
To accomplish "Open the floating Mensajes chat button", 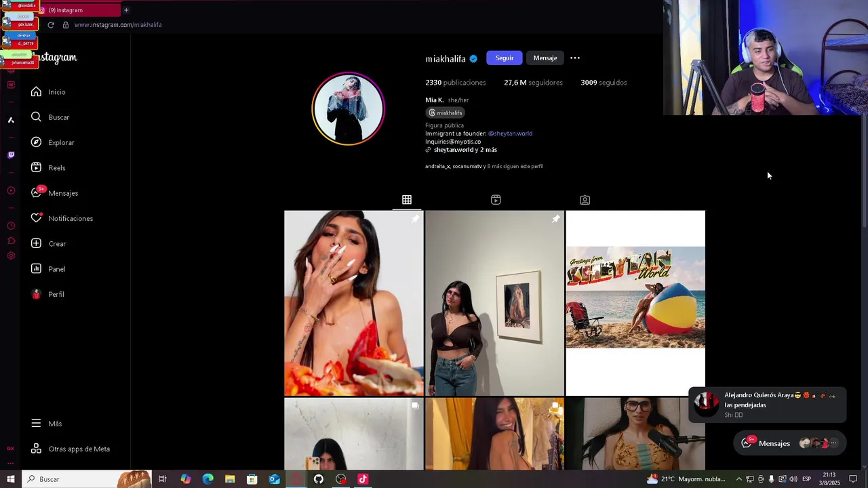I will pos(790,443).
